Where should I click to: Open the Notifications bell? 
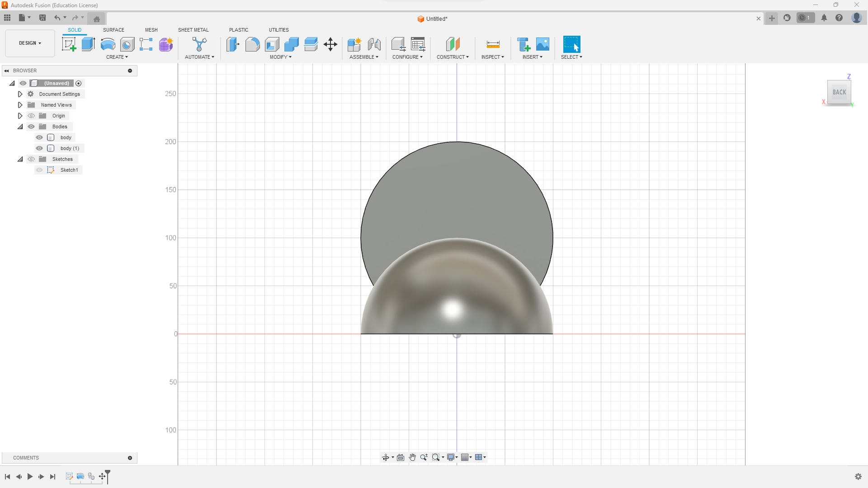tap(824, 18)
